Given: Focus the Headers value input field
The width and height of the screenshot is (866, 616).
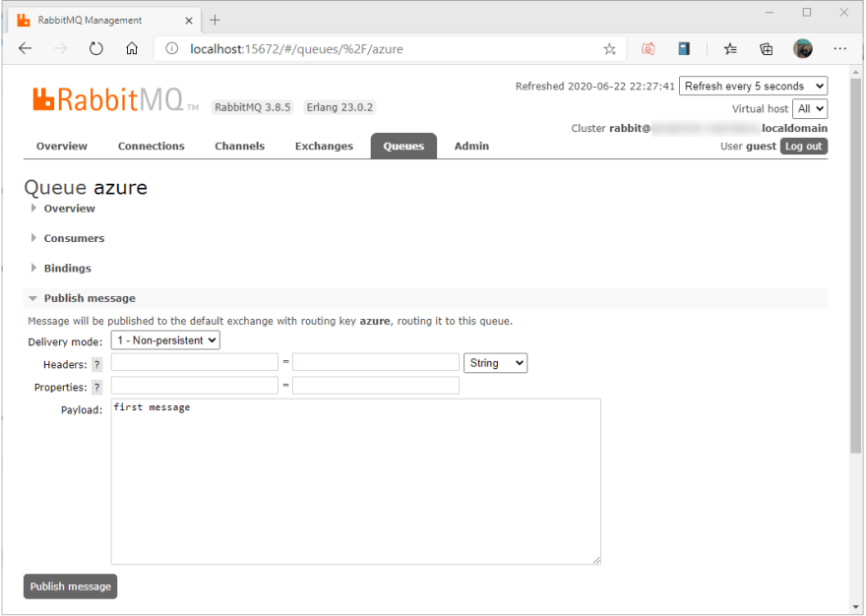Looking at the screenshot, I should pos(376,362).
